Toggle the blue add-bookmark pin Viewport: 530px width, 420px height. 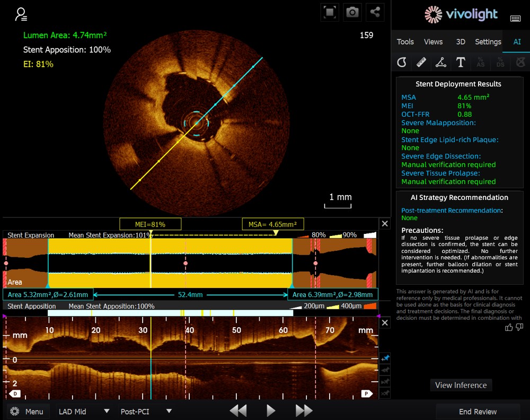(x=385, y=359)
